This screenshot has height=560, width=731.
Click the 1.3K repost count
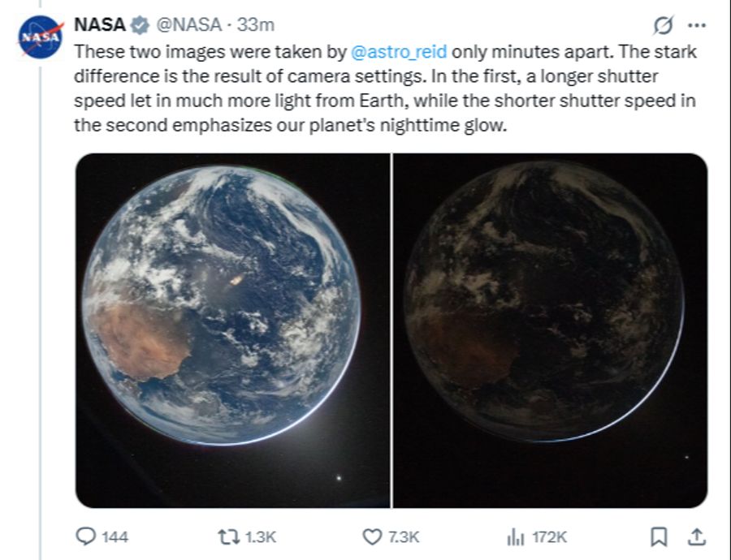coord(259,535)
